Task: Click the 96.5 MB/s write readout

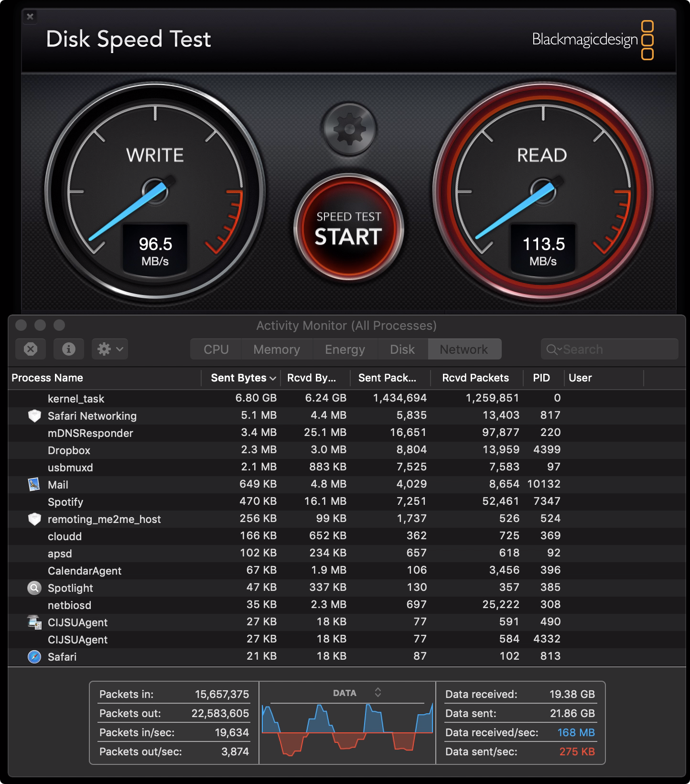Action: pos(155,251)
